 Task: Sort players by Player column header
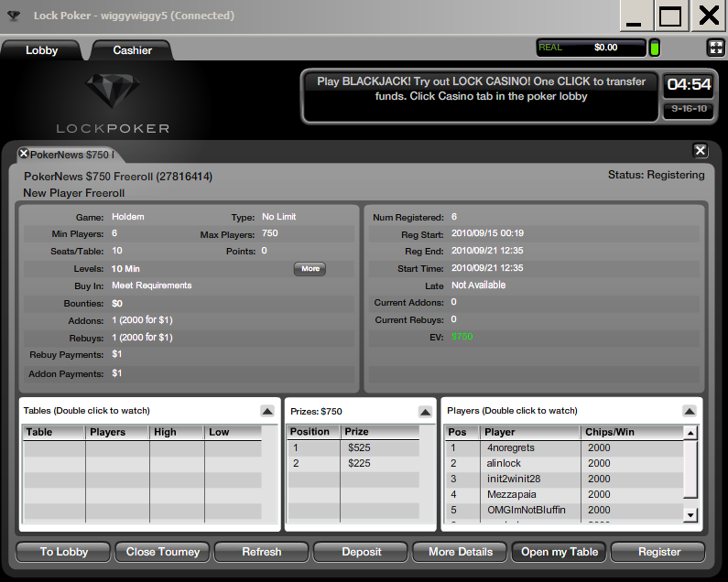[531, 432]
